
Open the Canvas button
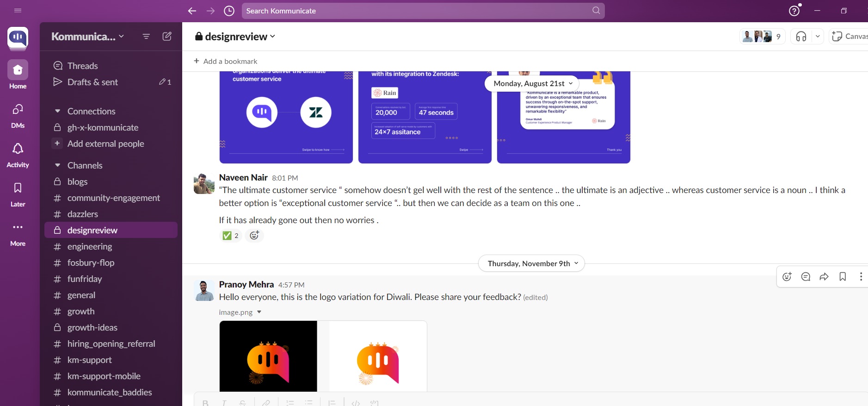coord(849,37)
